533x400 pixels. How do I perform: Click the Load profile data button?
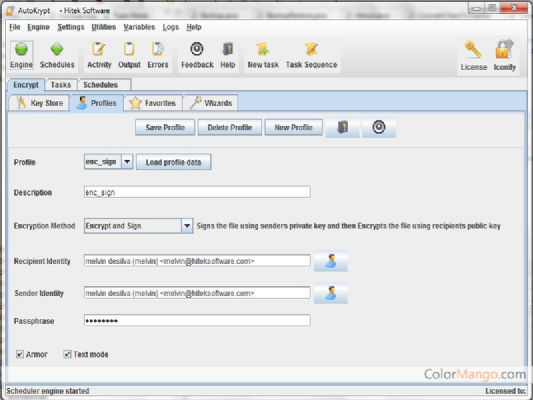173,162
